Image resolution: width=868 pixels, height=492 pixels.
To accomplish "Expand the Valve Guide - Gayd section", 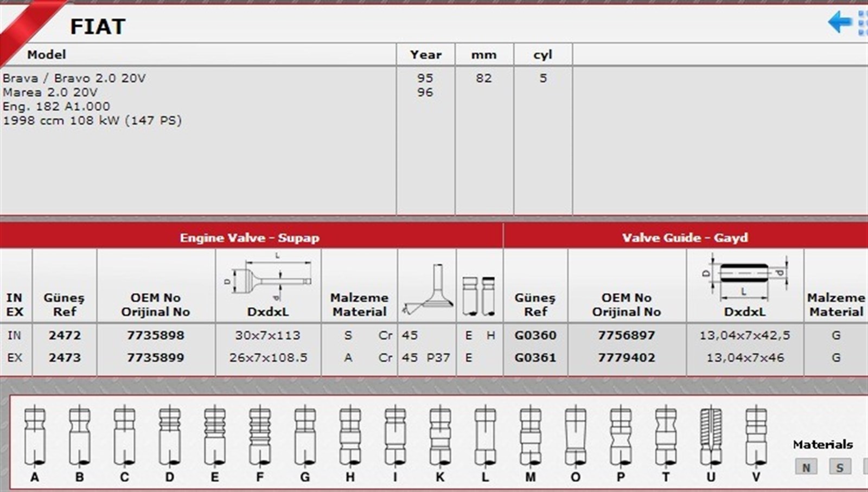I will click(686, 237).
